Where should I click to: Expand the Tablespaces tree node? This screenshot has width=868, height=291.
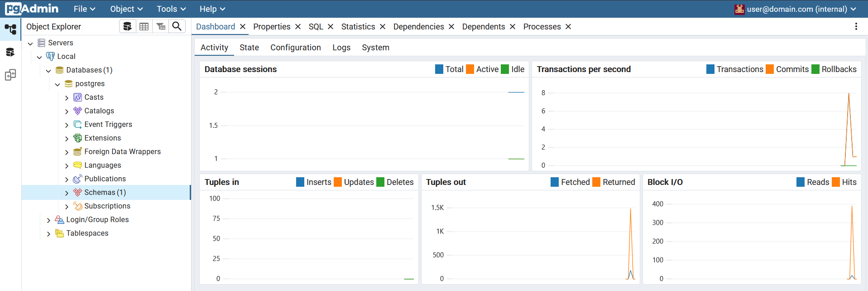pos(48,233)
